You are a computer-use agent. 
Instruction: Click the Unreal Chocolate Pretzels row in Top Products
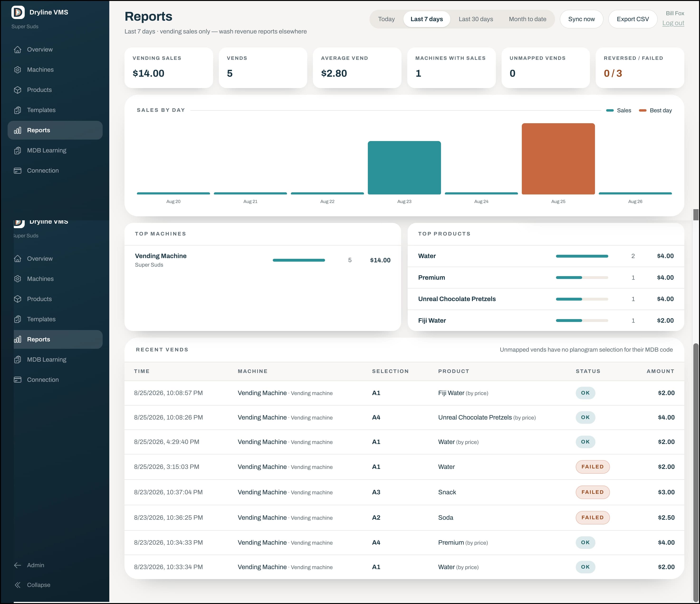[x=546, y=299]
